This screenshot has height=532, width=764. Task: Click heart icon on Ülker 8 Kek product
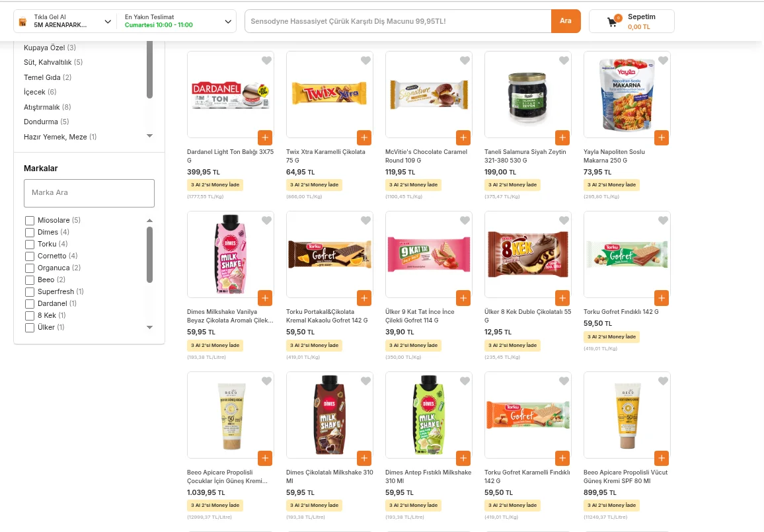click(x=564, y=220)
